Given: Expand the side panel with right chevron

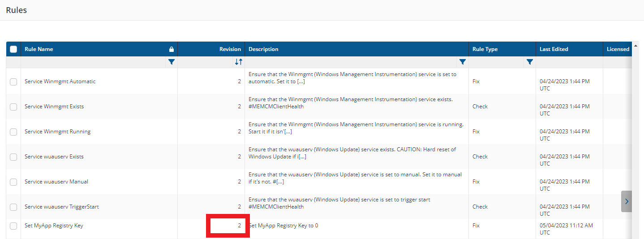Looking at the screenshot, I should (627, 201).
